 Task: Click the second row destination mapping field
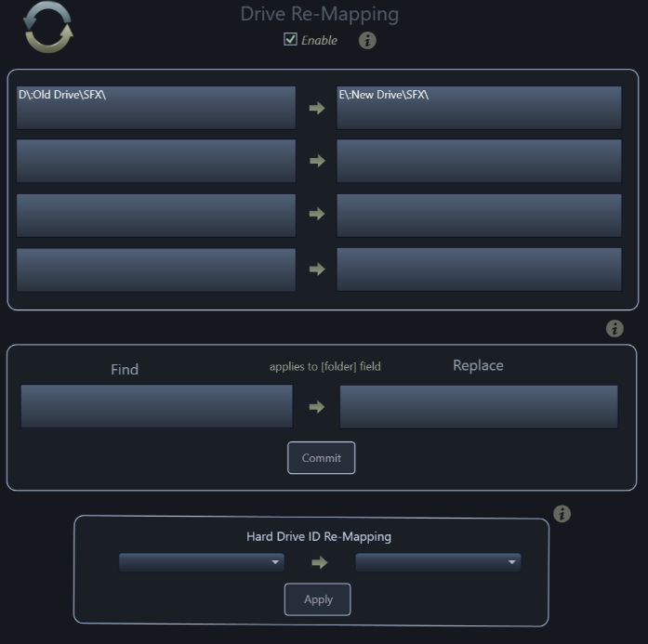tap(479, 161)
